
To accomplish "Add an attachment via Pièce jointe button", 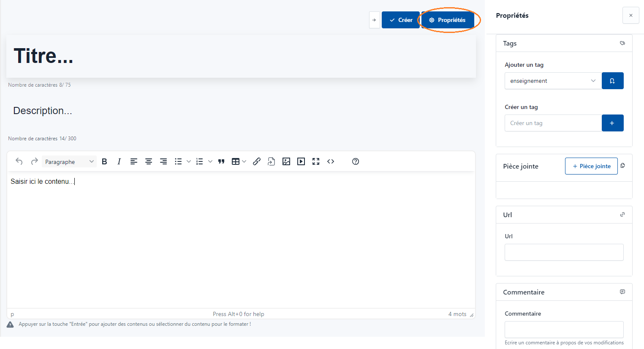I will pyautogui.click(x=591, y=166).
